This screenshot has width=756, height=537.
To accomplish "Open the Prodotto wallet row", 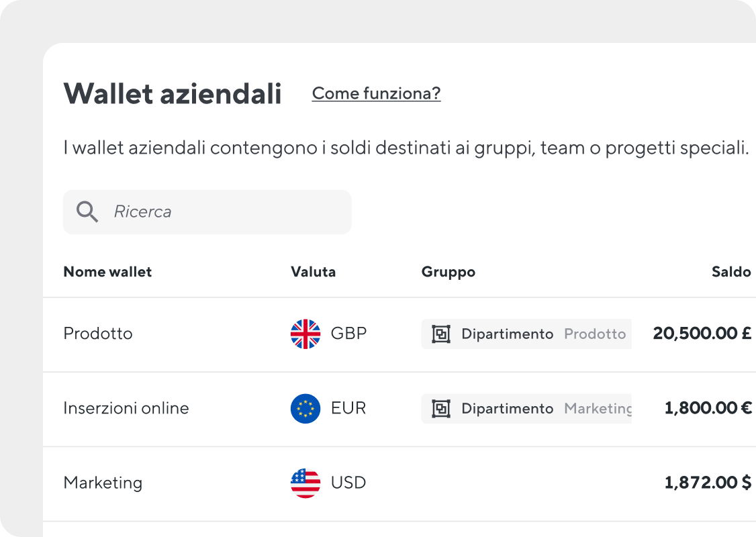I will [x=399, y=334].
